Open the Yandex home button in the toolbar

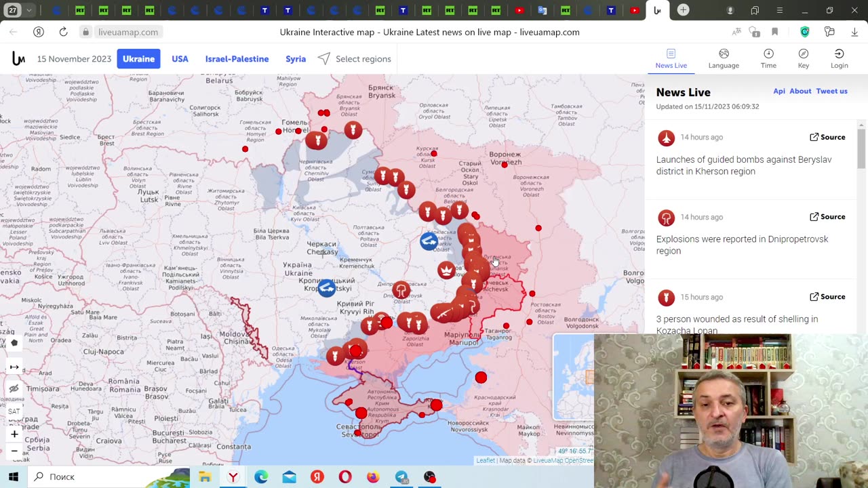(39, 32)
